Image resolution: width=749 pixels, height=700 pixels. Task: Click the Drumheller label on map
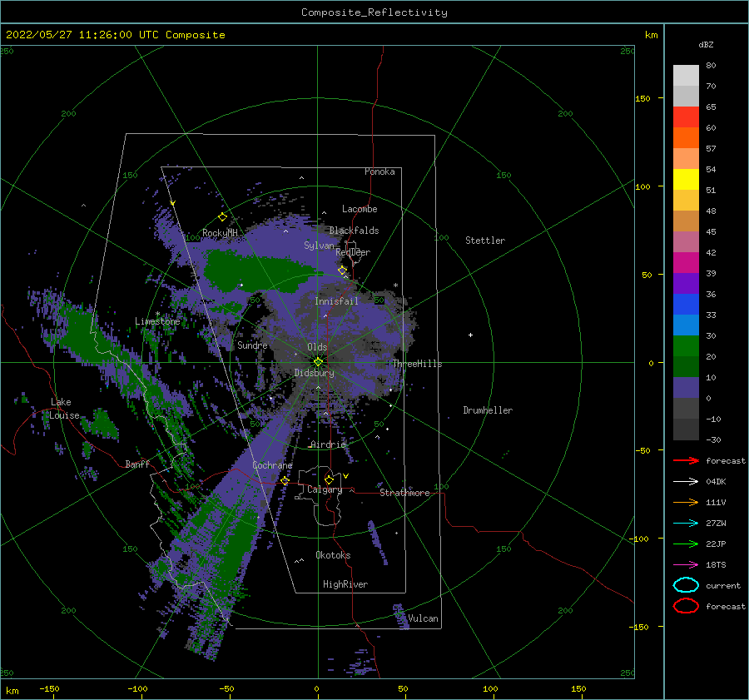coord(488,410)
